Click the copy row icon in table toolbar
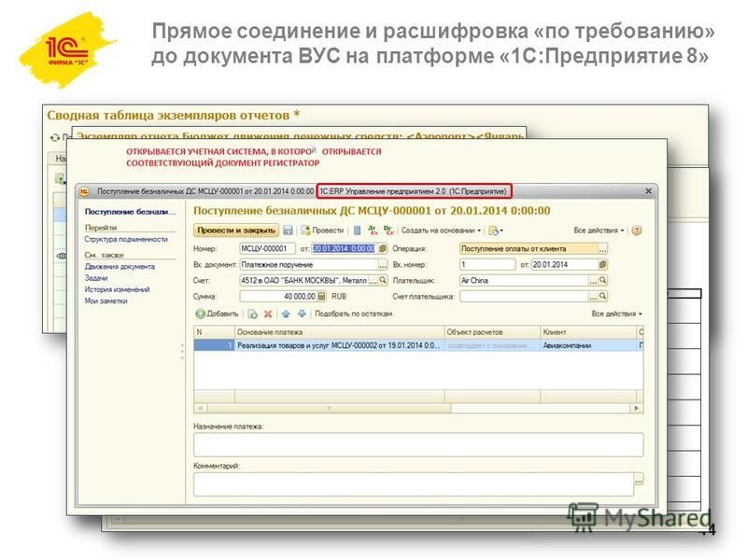Viewport: 747px width, 560px height. pos(252,314)
